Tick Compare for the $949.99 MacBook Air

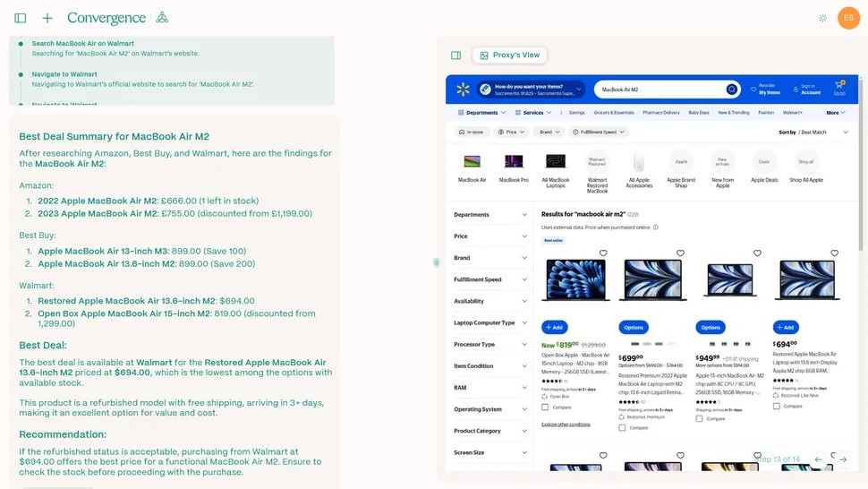click(x=699, y=418)
